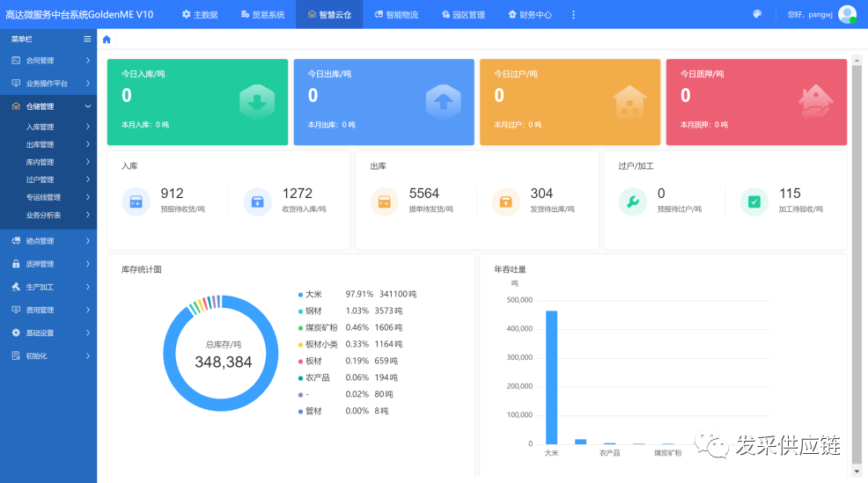Viewport: 868px width, 483px height.
Task: Open the 财务中心 top menu
Action: click(x=530, y=14)
